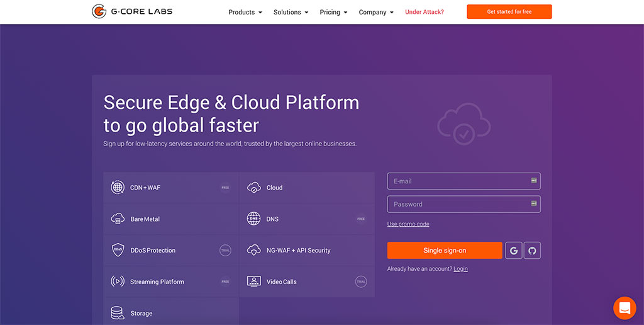
Task: Choose the Cloud service icon
Action: coord(254,188)
